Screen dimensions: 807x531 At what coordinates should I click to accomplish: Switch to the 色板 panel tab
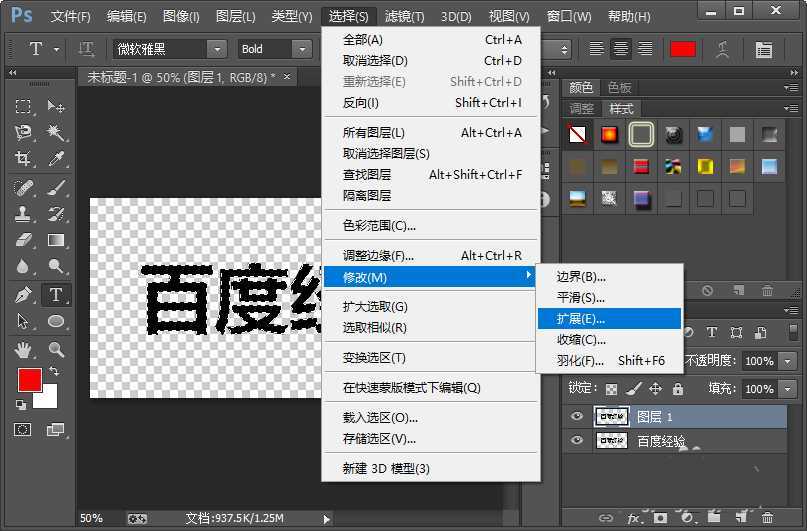[x=619, y=88]
